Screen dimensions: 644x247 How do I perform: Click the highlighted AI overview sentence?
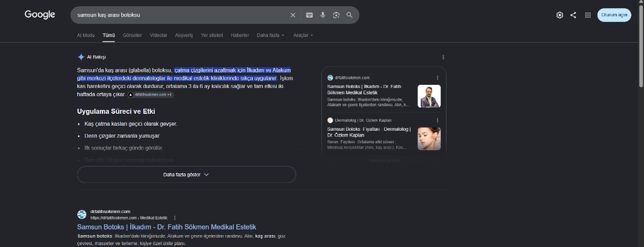[x=184, y=74]
